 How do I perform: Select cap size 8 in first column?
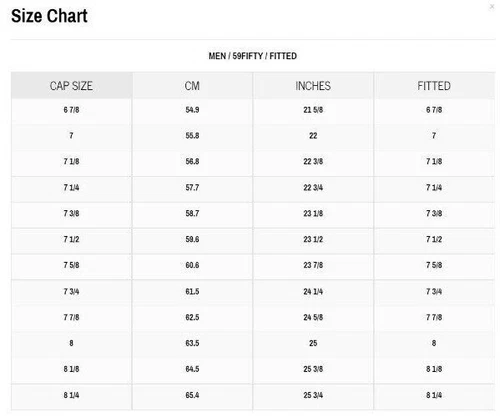coord(71,343)
